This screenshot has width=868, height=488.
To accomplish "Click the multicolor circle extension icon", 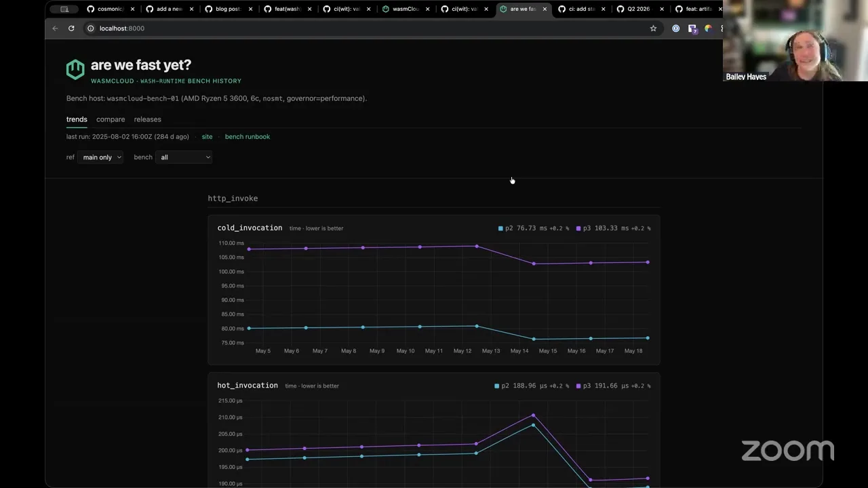I will [708, 28].
